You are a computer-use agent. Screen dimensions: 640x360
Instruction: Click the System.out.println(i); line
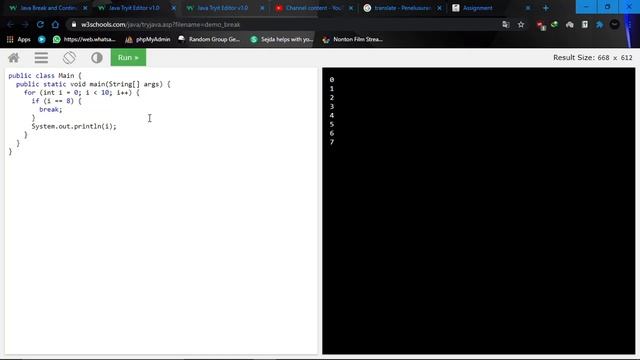[74, 126]
